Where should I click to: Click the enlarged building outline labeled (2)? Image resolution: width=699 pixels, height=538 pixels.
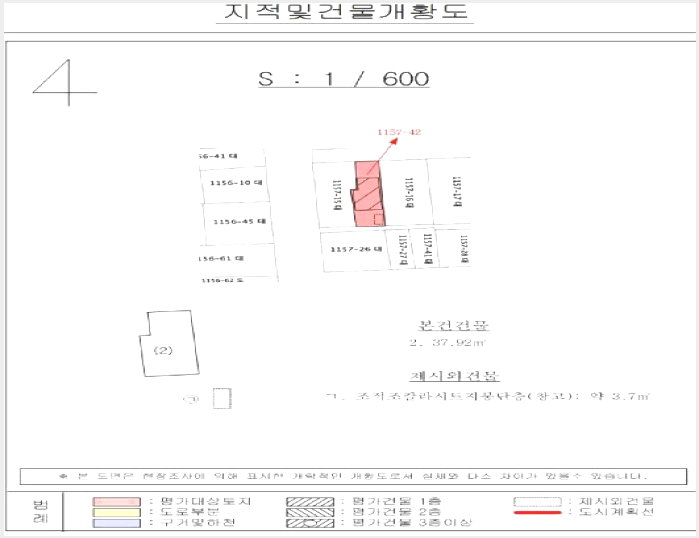coord(169,343)
